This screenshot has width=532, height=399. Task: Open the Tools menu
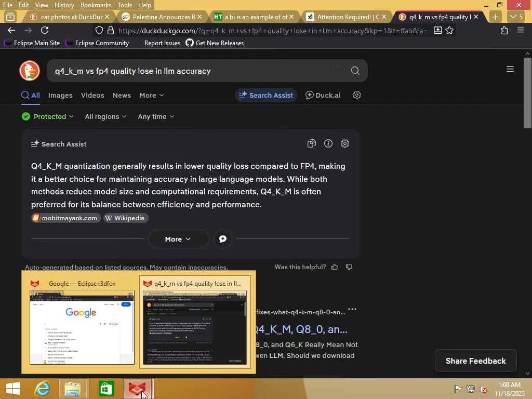(x=125, y=5)
